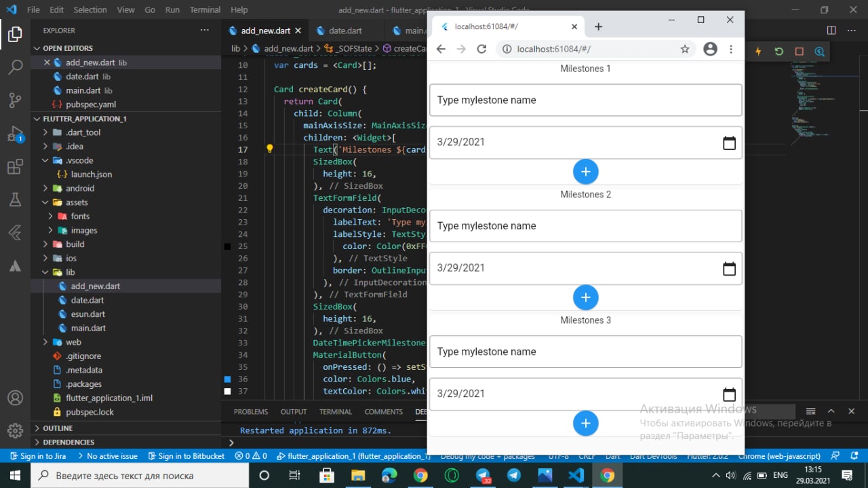Switch to the OUTPUT panel tab
The image size is (868, 488).
294,411
